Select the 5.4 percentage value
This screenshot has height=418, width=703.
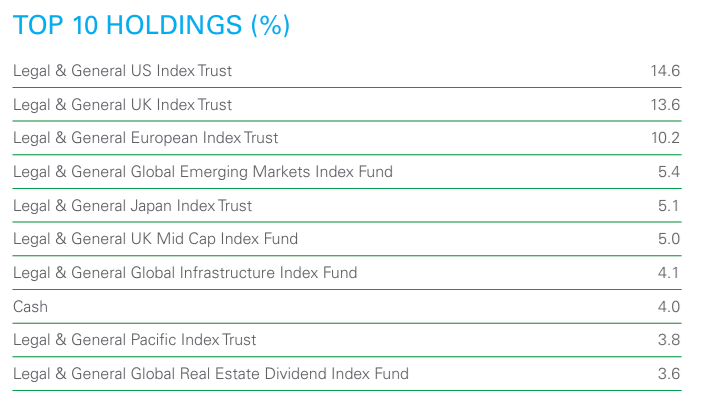coord(668,172)
